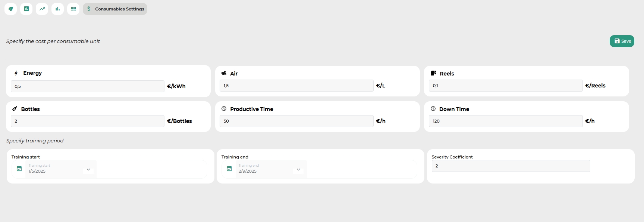Click the Training start date value 1/5/2025
Image resolution: width=644 pixels, height=222 pixels.
click(37, 171)
